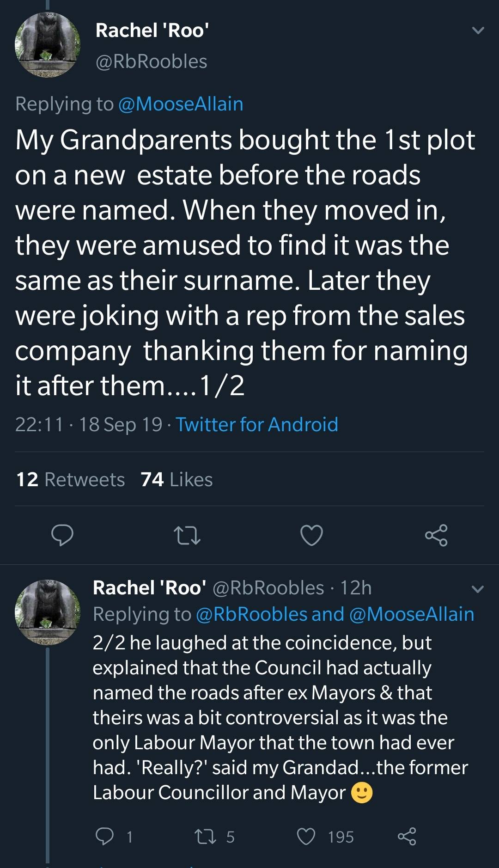Open @RbRoobles mention in the reply line
Viewport: 499px width, 868px height.
click(251, 614)
